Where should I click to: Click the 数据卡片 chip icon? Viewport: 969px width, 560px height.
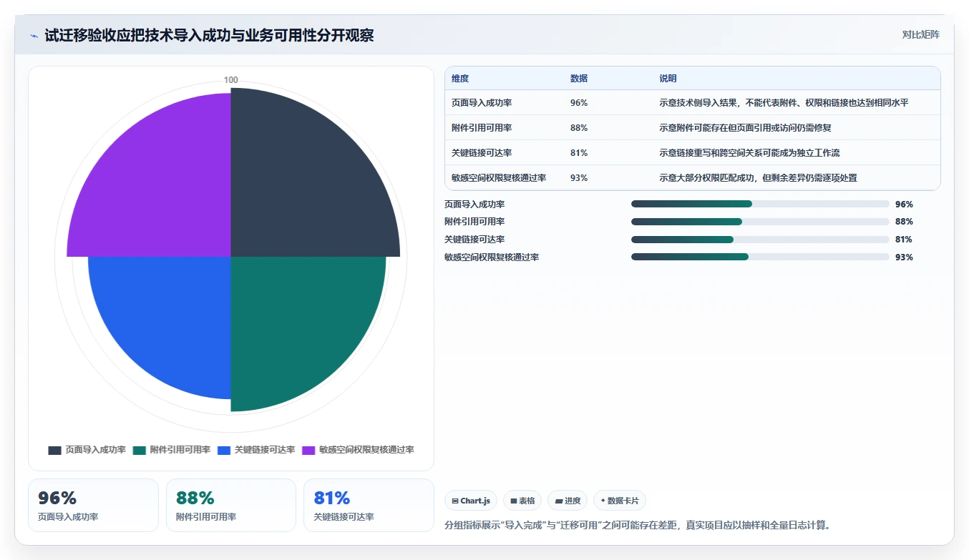click(603, 501)
